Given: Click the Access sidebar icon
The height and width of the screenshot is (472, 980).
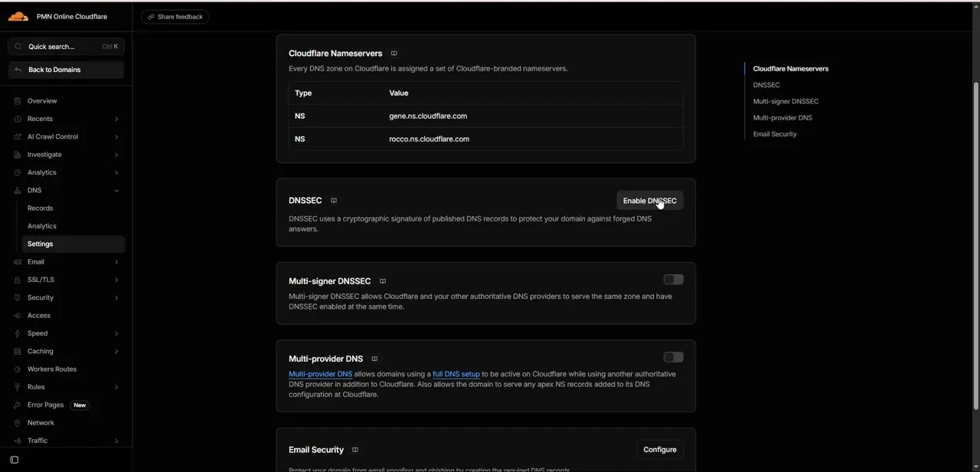Looking at the screenshot, I should [x=18, y=316].
